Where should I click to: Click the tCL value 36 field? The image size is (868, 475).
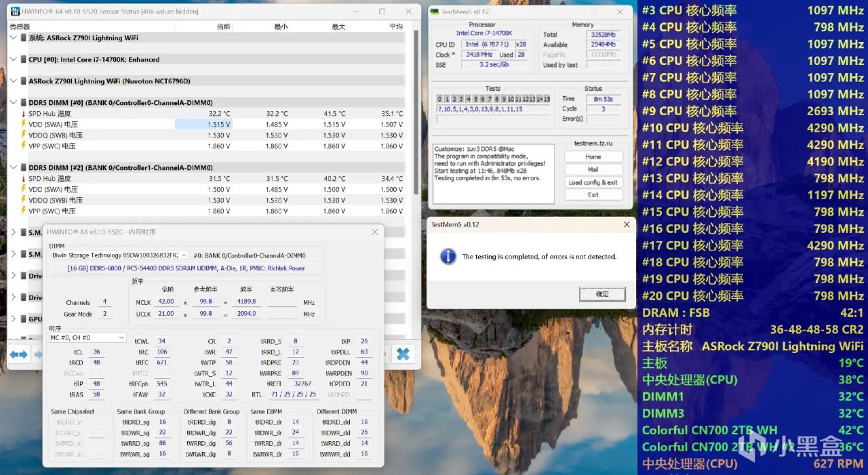tap(96, 352)
